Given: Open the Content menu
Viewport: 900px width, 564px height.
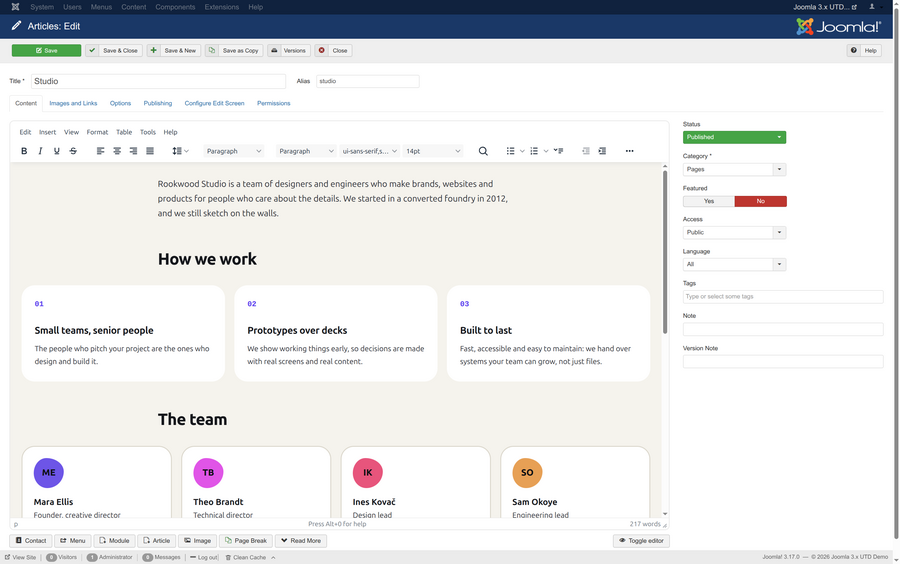Looking at the screenshot, I should point(134,7).
